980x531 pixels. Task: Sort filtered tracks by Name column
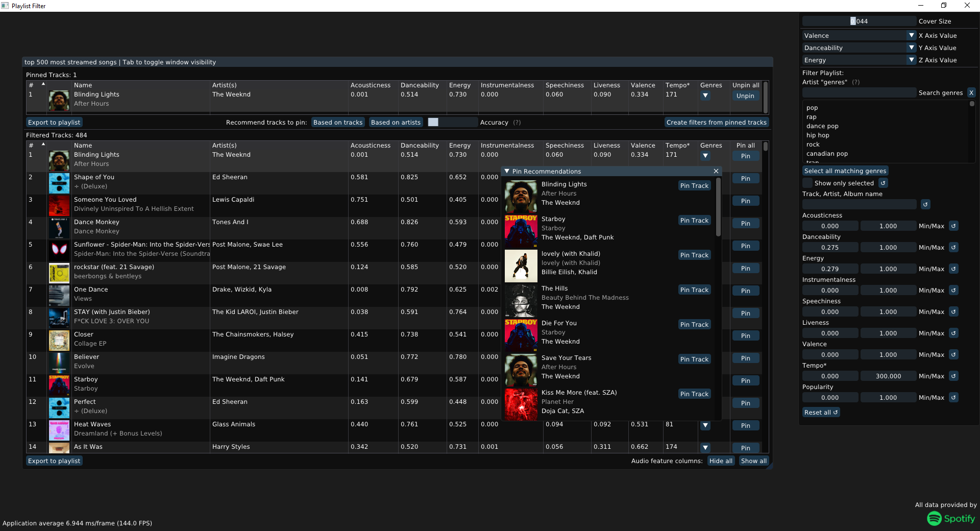click(x=83, y=146)
